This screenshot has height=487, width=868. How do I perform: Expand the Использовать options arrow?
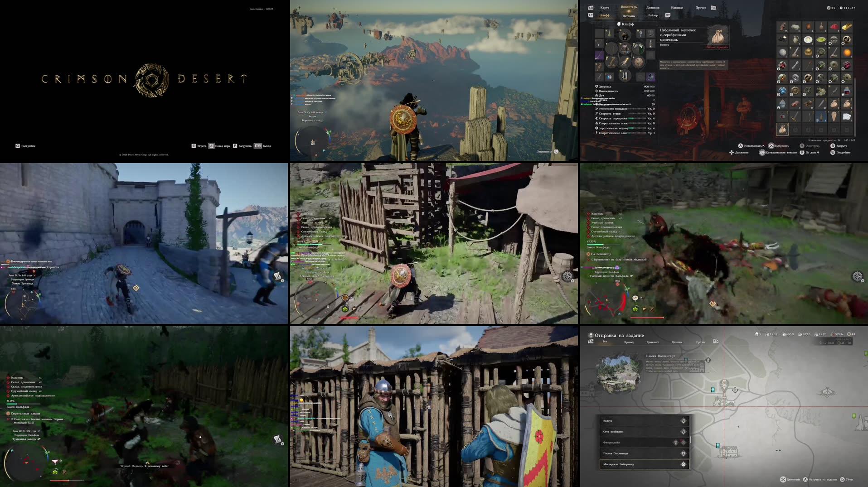763,145
